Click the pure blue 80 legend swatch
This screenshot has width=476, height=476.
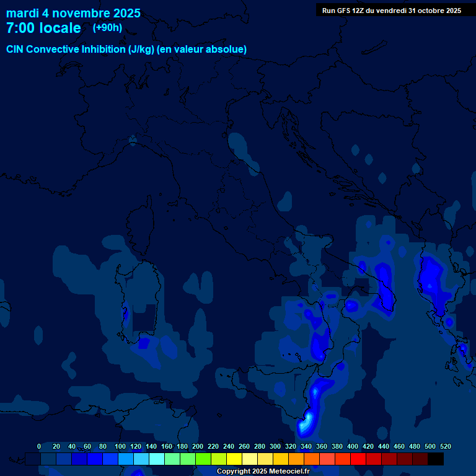pos(110,459)
